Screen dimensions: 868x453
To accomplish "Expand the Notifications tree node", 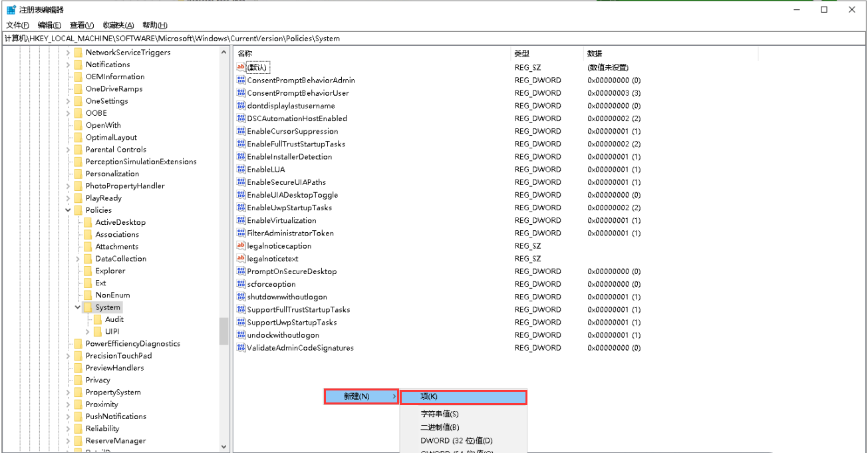I will pos(68,65).
